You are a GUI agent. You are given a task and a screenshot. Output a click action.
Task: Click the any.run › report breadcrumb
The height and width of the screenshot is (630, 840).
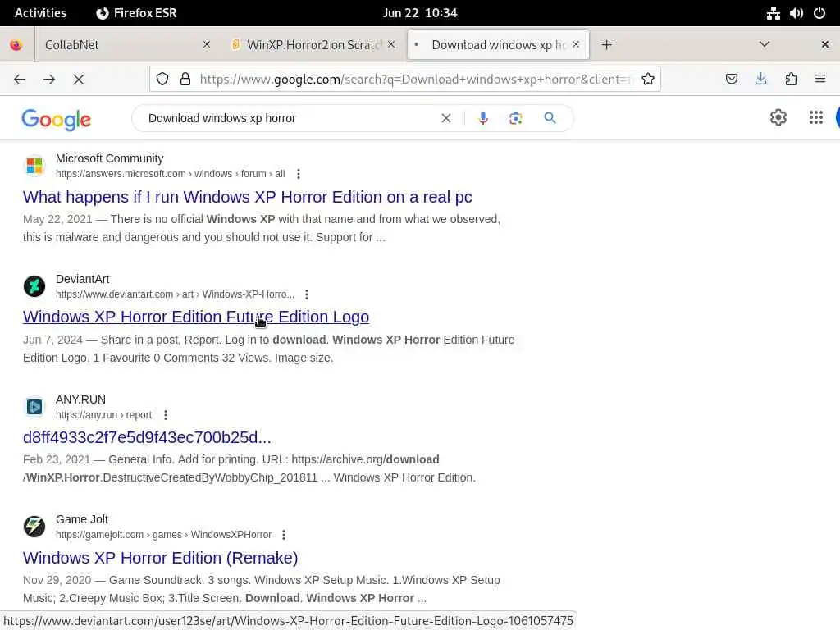[104, 415]
